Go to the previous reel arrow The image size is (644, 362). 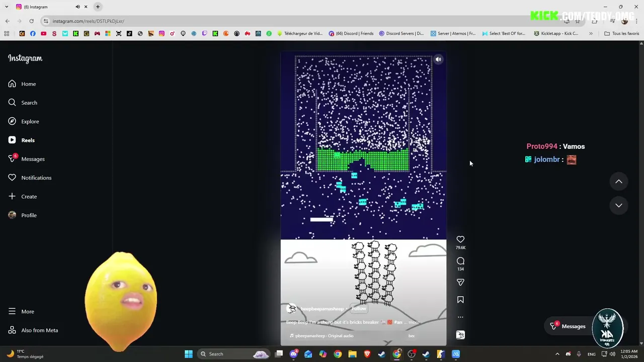[x=619, y=182]
